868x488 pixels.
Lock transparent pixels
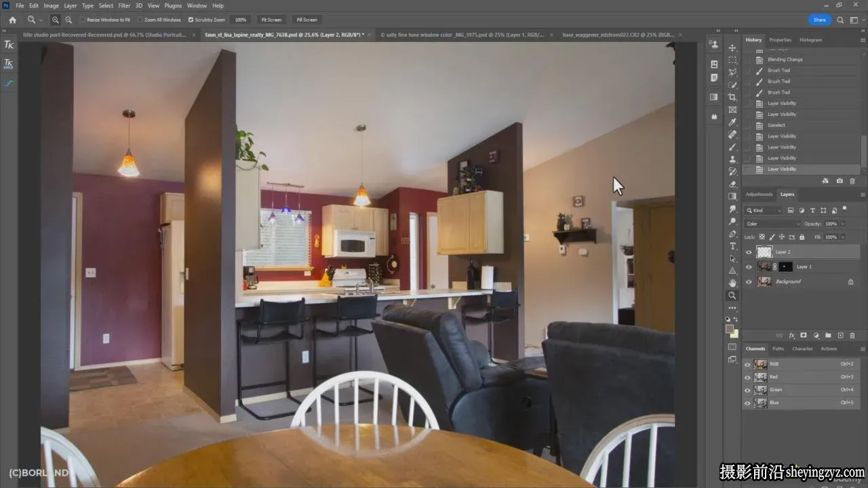tap(762, 237)
